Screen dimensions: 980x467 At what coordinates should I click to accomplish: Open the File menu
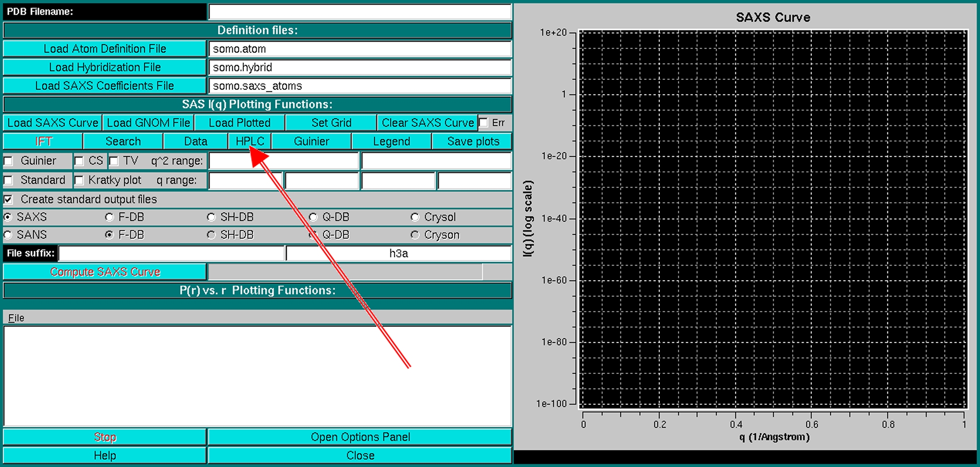16,318
